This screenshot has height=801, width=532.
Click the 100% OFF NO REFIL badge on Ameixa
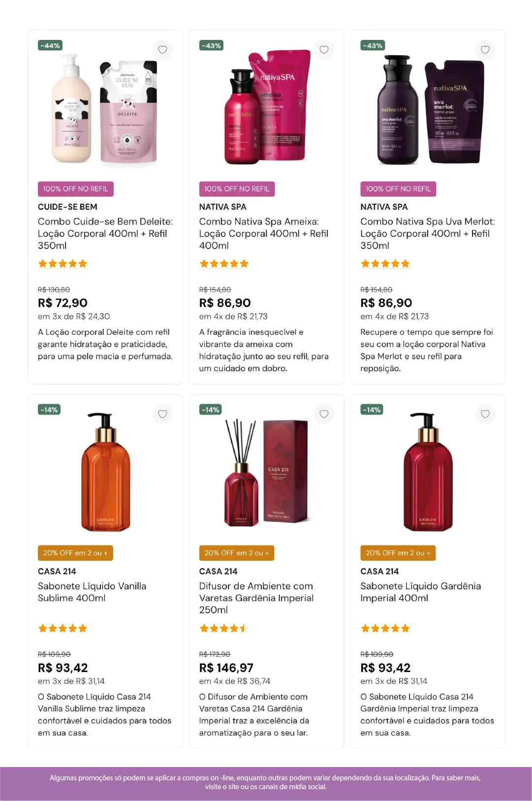point(237,189)
